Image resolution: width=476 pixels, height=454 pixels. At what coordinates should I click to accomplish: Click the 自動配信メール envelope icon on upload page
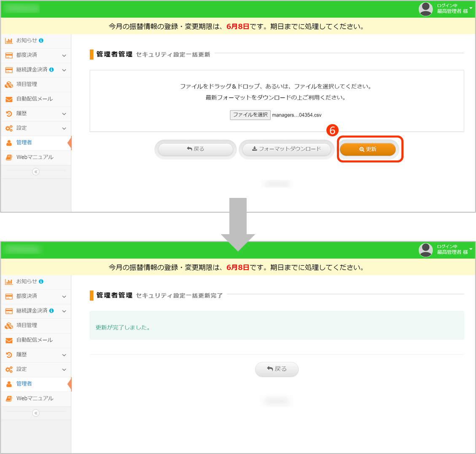coord(8,99)
